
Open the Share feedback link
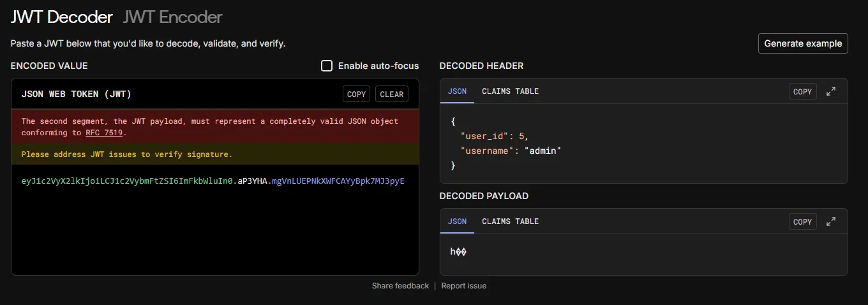(x=400, y=286)
